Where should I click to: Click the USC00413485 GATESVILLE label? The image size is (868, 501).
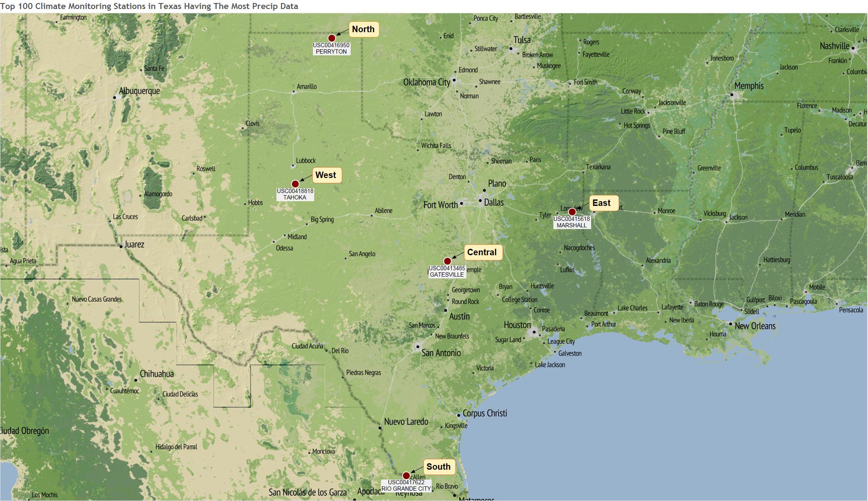pos(447,272)
